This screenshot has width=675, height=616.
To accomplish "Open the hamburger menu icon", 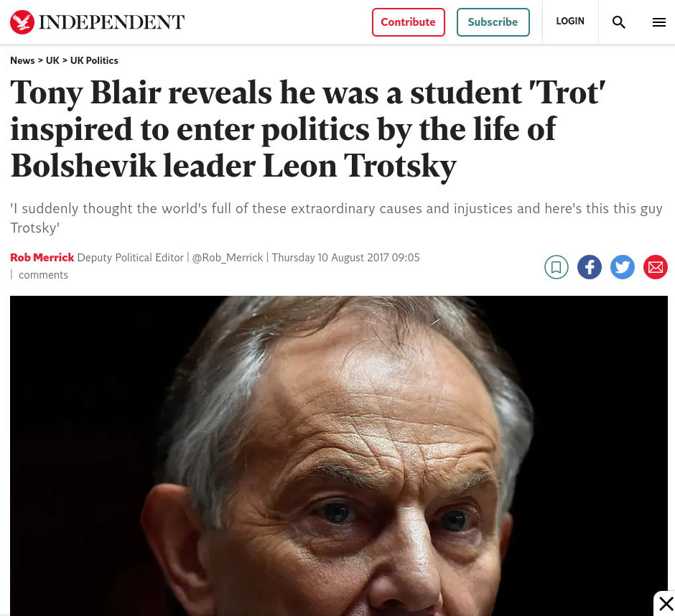I will click(x=659, y=22).
